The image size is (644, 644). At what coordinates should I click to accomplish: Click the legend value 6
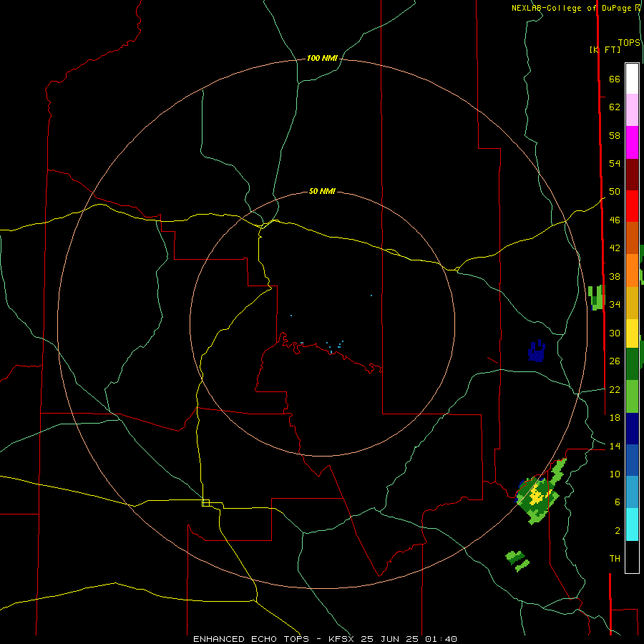coord(617,502)
